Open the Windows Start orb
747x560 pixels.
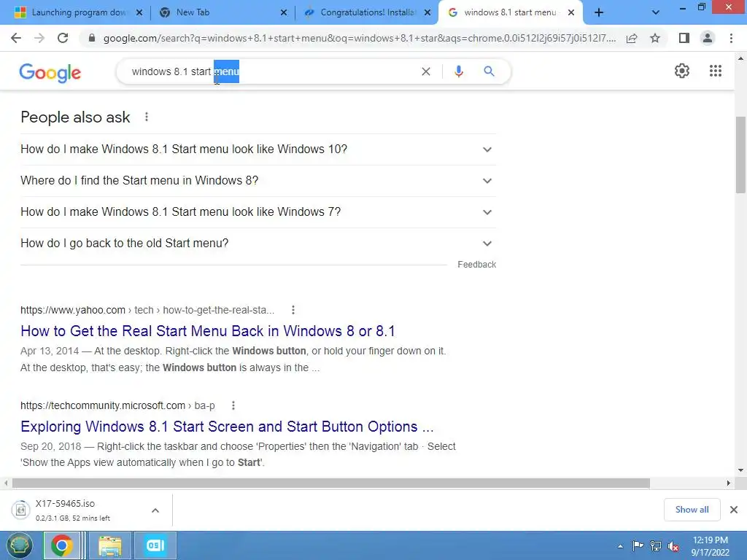click(20, 545)
